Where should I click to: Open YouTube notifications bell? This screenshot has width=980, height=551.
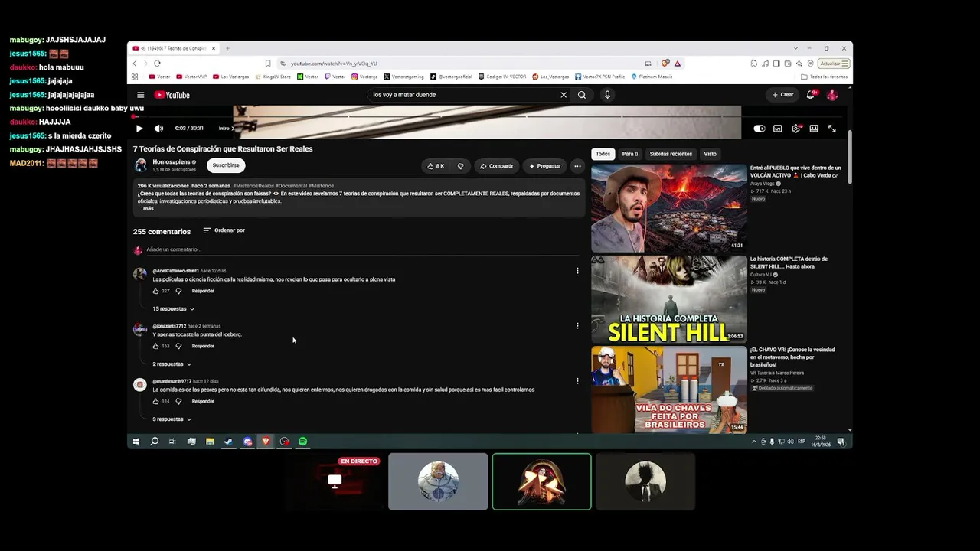(x=811, y=95)
